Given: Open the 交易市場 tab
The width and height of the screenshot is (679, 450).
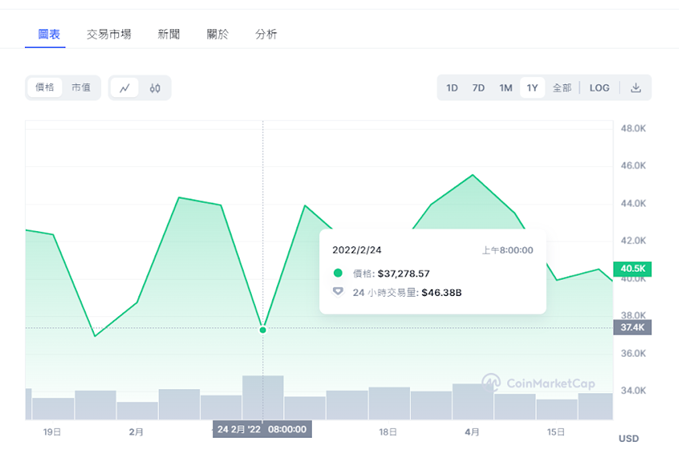Looking at the screenshot, I should click(109, 34).
